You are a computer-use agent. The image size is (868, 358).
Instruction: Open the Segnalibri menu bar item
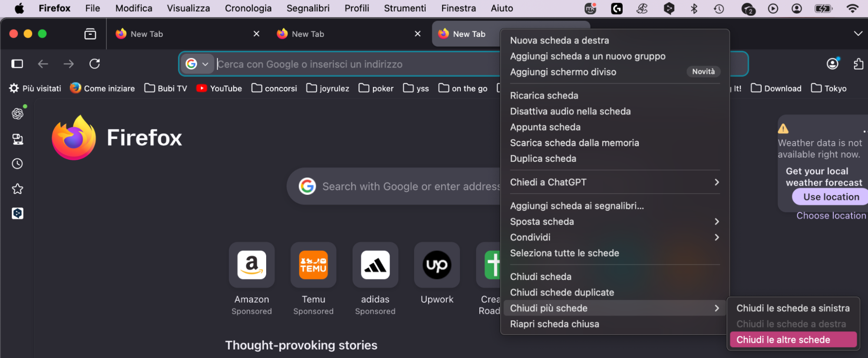308,8
